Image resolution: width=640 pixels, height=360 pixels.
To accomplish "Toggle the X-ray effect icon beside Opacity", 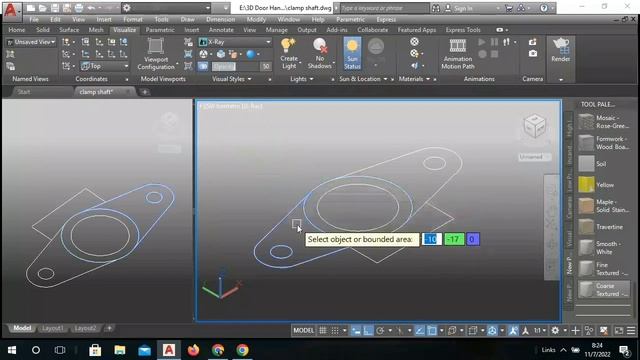I will tap(203, 66).
